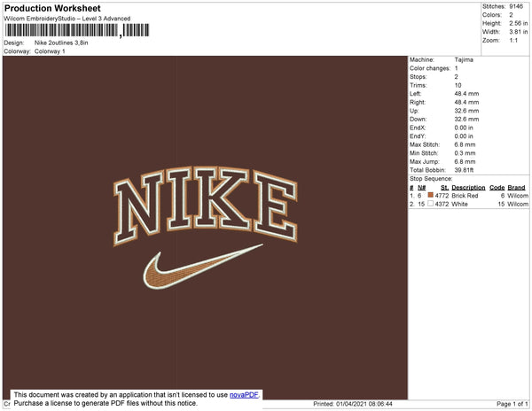The width and height of the screenshot is (532, 411).
Task: Select the 'Left:' label
Action: (415, 94)
